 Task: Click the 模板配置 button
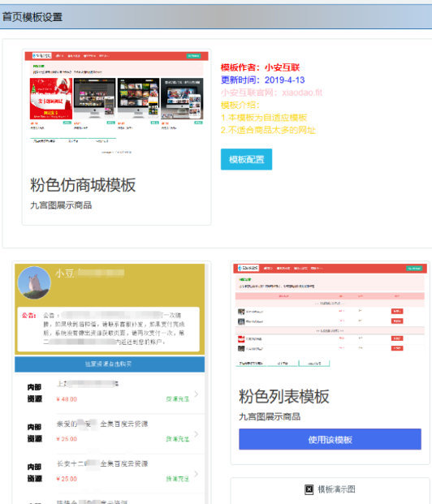[246, 159]
